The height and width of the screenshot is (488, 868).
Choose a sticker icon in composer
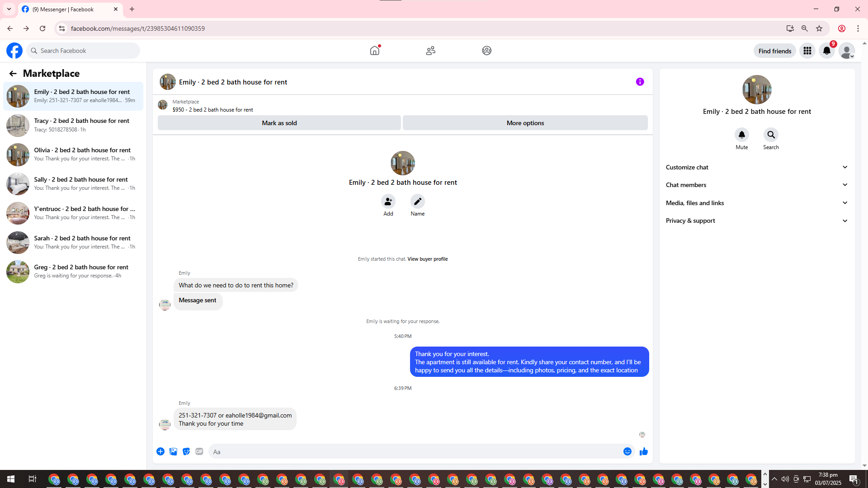click(x=186, y=451)
